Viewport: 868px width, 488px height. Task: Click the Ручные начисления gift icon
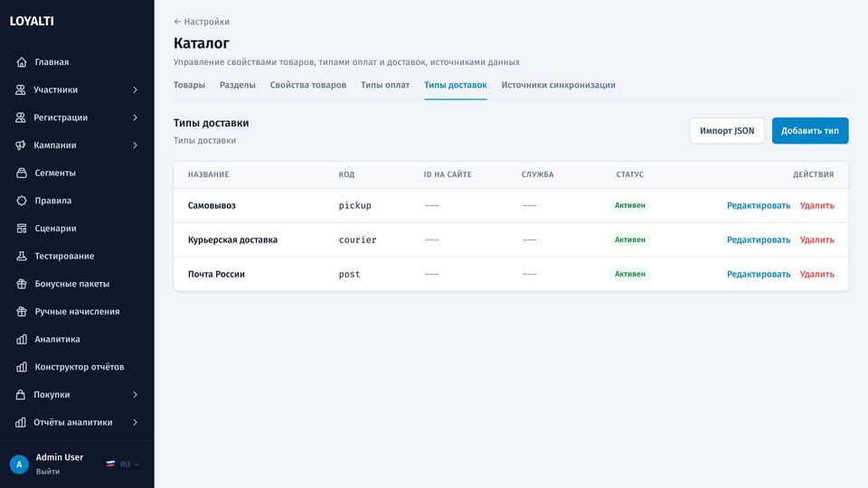[x=22, y=311]
